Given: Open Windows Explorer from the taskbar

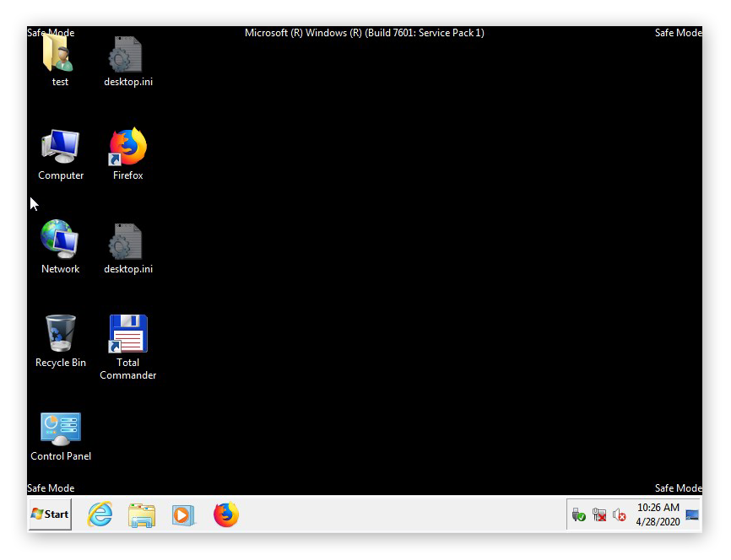Looking at the screenshot, I should click(141, 514).
